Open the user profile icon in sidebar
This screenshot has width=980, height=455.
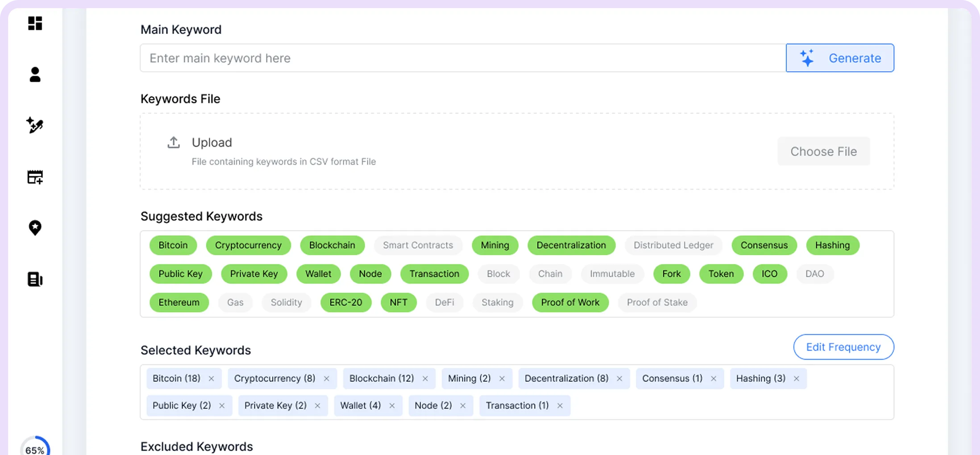click(x=35, y=74)
